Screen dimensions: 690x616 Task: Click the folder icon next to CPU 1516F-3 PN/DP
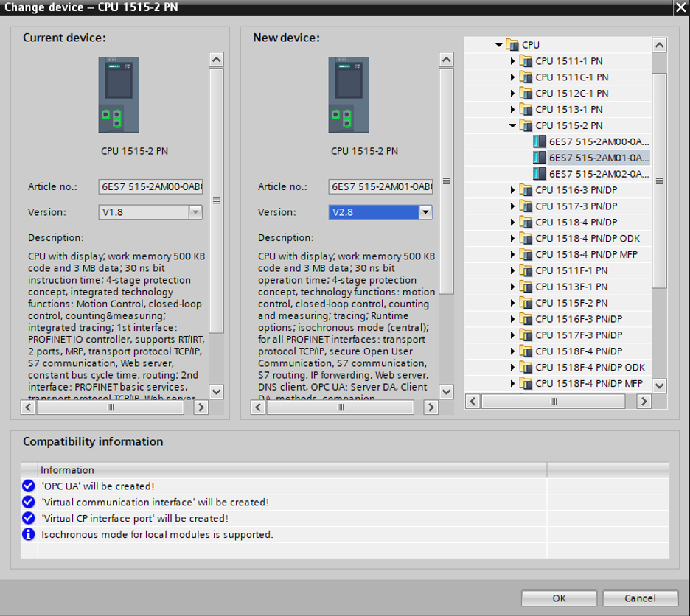[x=526, y=319]
